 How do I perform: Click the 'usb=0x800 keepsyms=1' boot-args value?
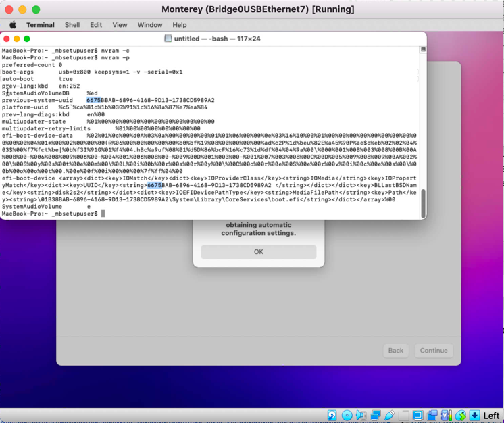[x=94, y=72]
